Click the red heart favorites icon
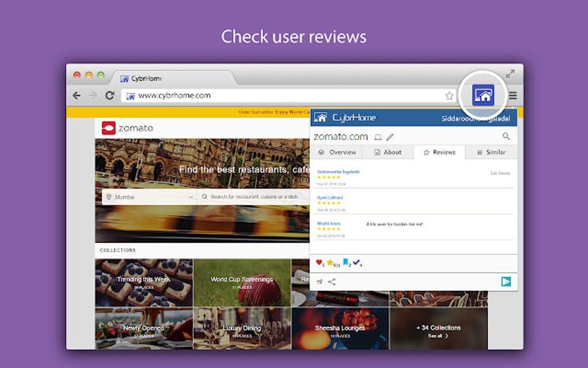 319,262
